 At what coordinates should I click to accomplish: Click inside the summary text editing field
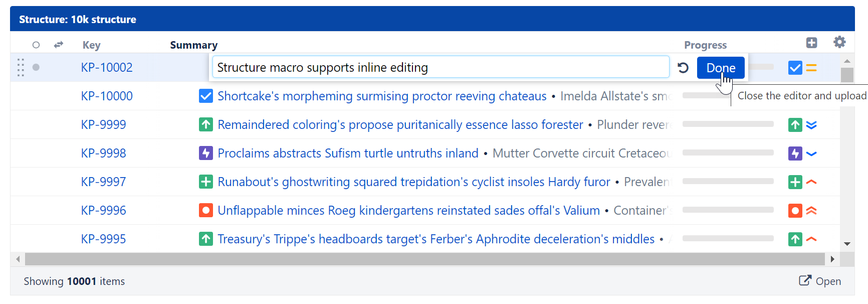(x=441, y=67)
